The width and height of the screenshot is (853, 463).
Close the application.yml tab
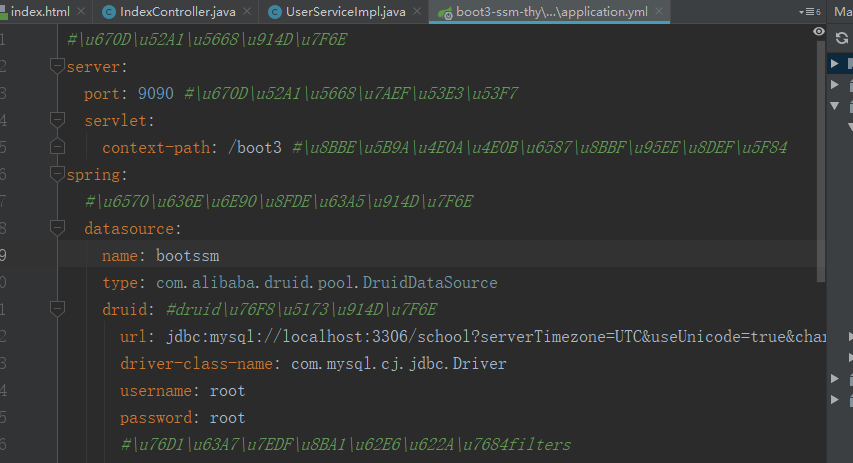(x=659, y=11)
